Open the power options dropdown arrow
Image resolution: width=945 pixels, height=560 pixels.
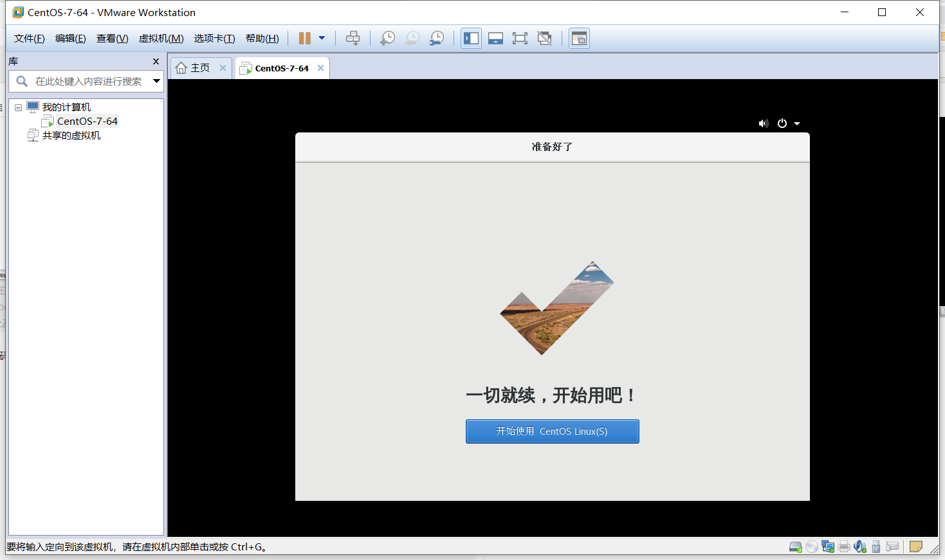coord(322,38)
